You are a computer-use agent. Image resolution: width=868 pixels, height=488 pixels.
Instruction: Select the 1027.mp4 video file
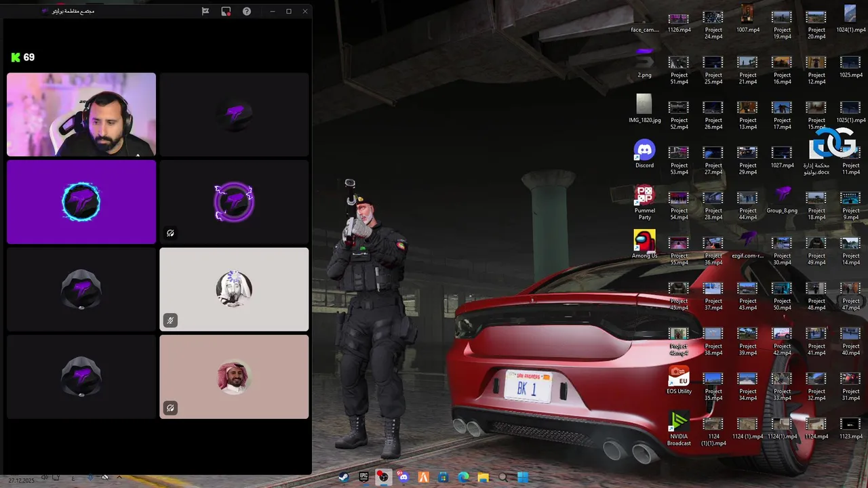[782, 157]
